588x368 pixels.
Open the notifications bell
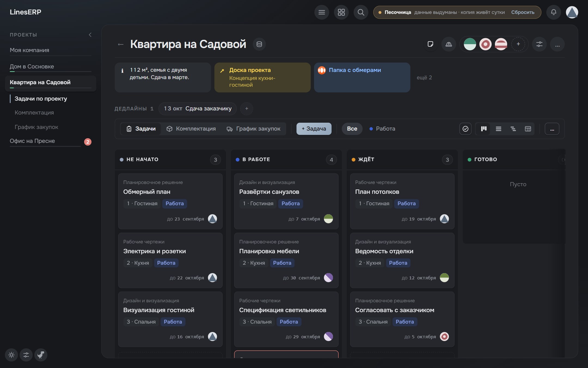[553, 12]
